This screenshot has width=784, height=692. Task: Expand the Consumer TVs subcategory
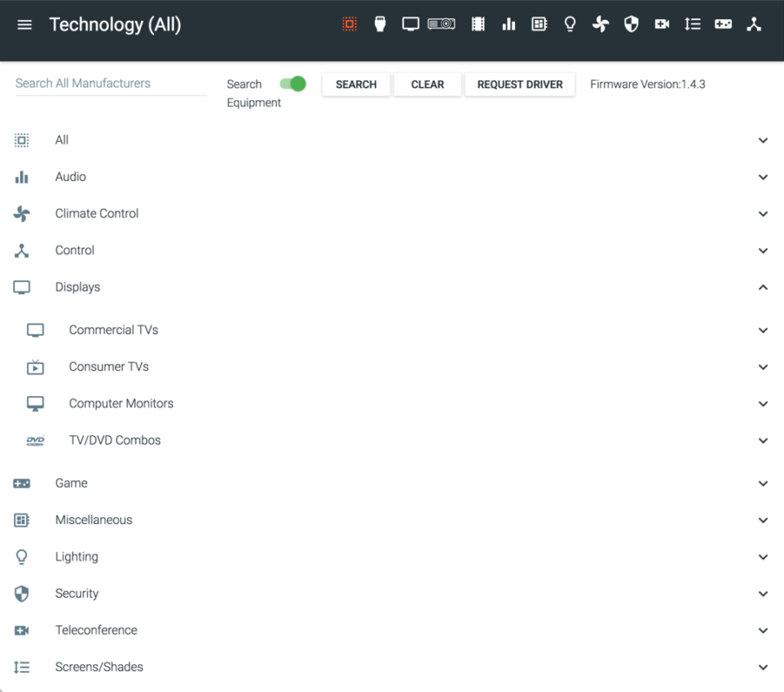[x=763, y=367]
